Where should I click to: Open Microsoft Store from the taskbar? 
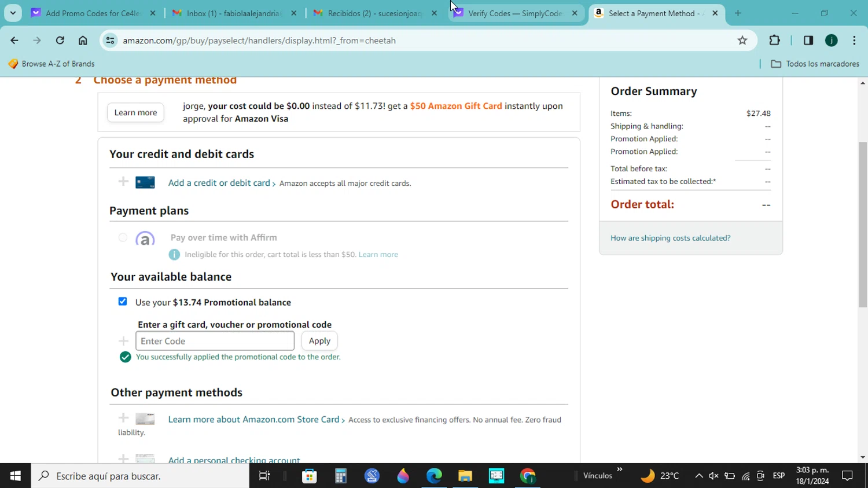coord(310,476)
